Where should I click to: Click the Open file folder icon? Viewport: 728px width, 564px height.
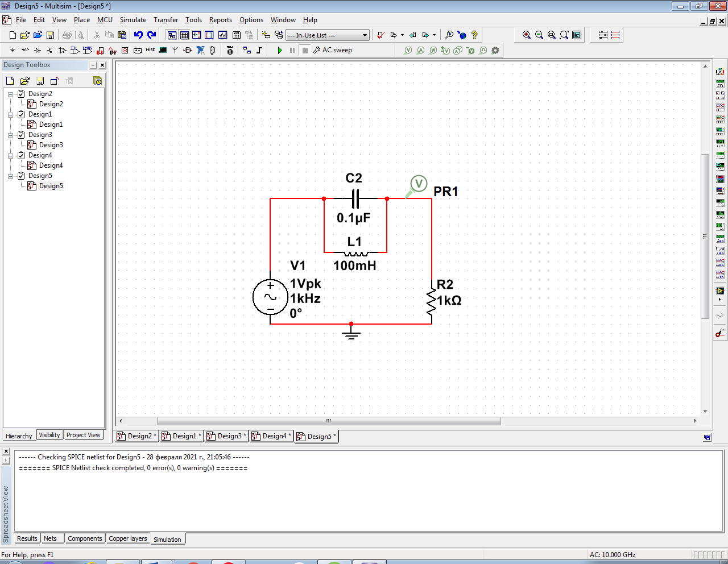(x=25, y=35)
